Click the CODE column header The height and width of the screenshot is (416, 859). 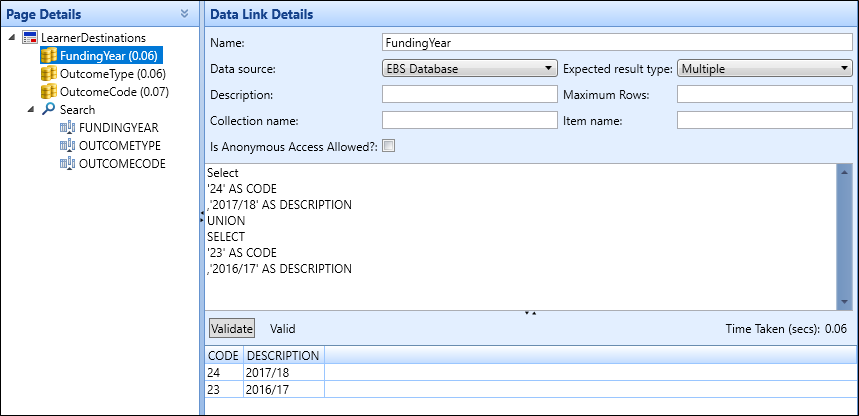coord(223,355)
